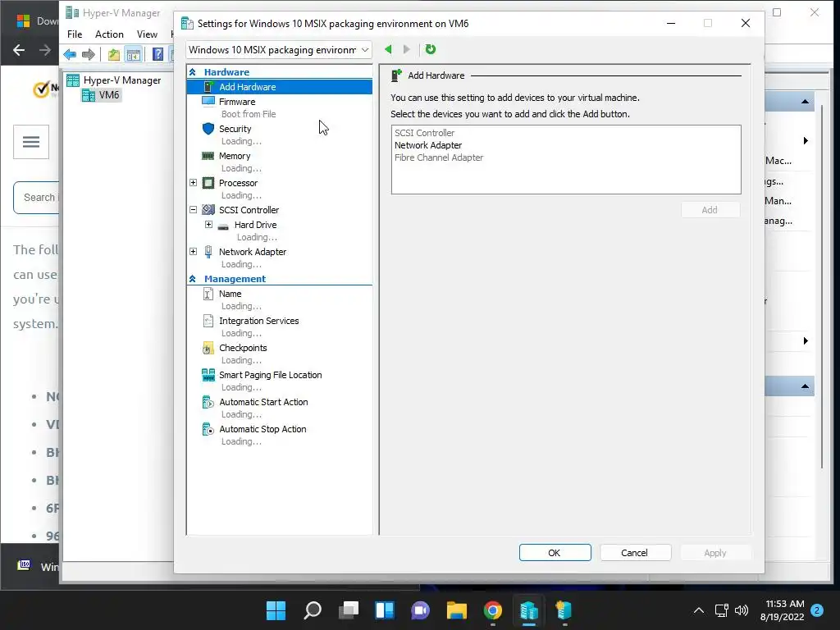The image size is (840, 630).
Task: Expand the Hard Drive node
Action: [x=209, y=225]
